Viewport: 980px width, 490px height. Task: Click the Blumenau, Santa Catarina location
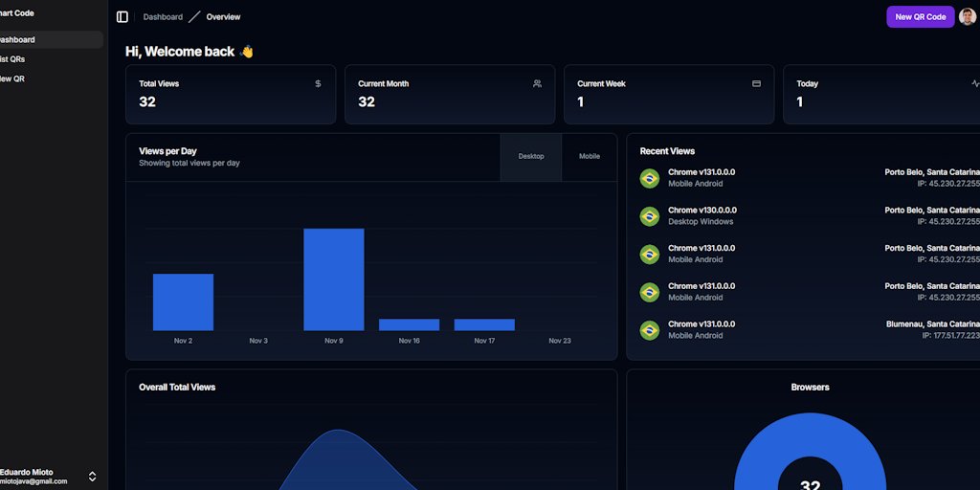click(x=932, y=323)
